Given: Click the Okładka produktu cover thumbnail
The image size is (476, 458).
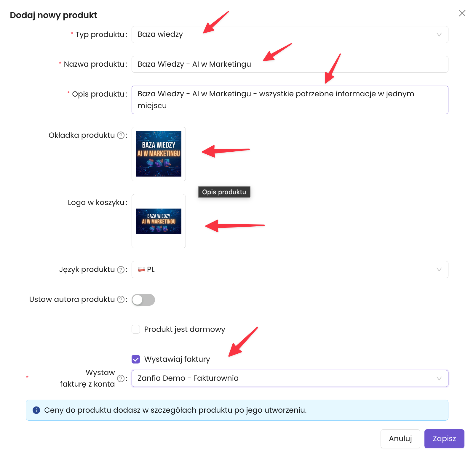Looking at the screenshot, I should (x=159, y=154).
